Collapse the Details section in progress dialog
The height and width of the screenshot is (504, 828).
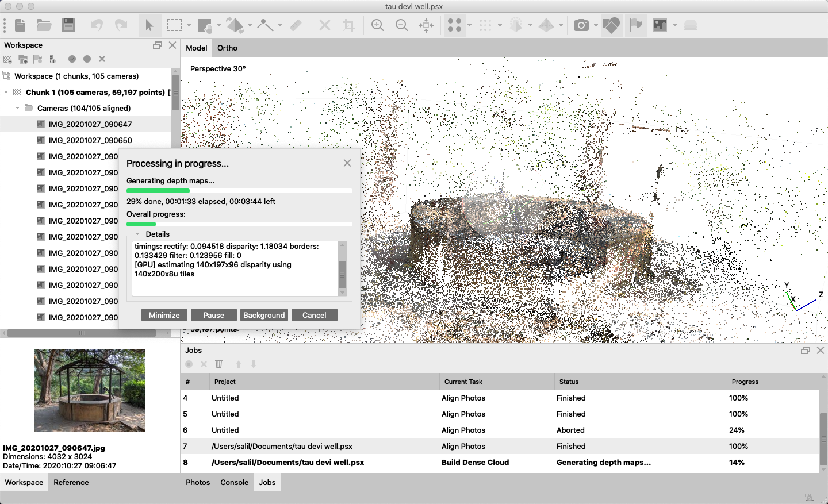click(137, 234)
